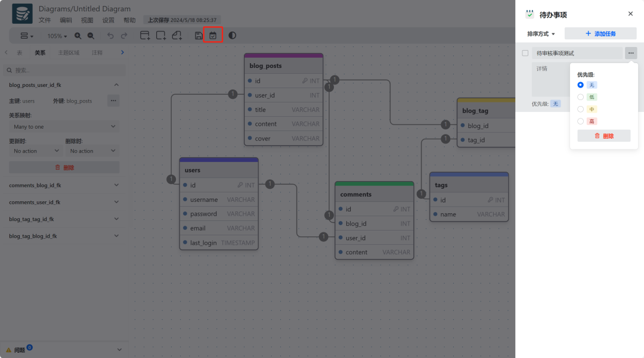This screenshot has width=644, height=358.
Task: Select the 高 priority radio button
Action: (x=581, y=122)
